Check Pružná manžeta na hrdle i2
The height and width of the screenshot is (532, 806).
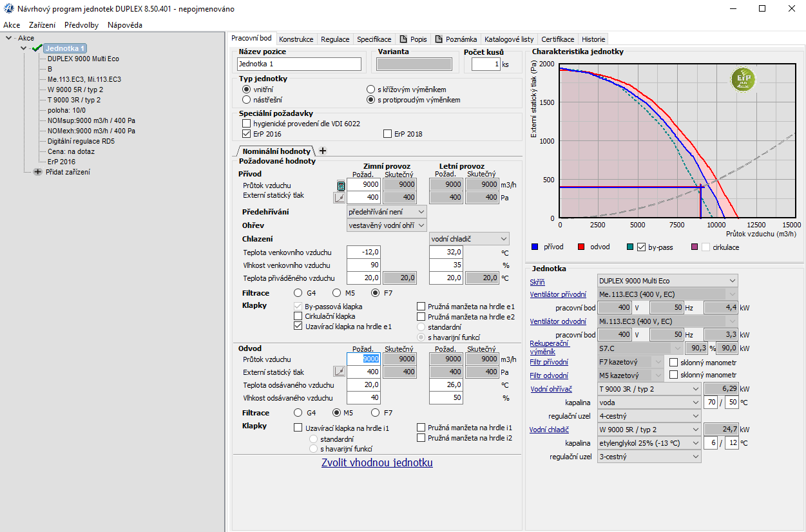tap(421, 438)
